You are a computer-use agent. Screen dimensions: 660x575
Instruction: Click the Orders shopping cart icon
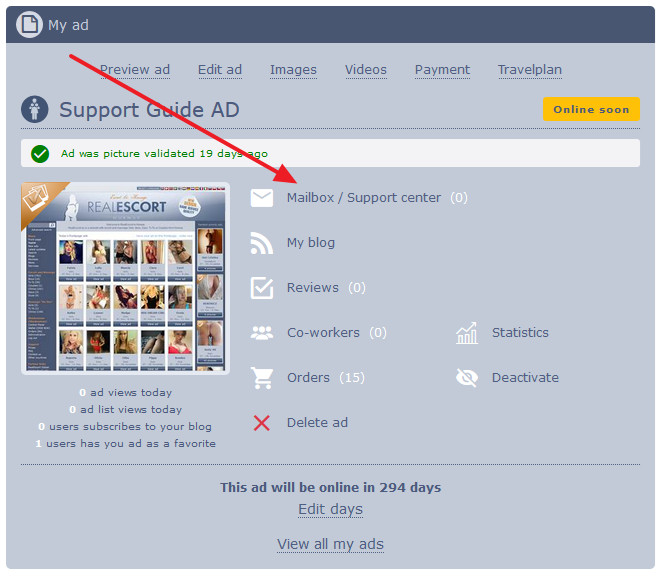[262, 378]
